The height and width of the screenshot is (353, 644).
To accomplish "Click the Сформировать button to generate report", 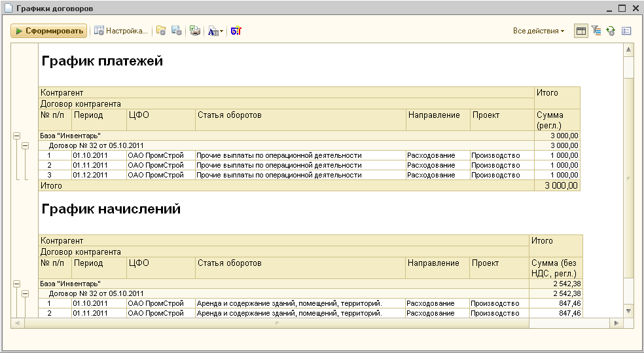I will [49, 31].
